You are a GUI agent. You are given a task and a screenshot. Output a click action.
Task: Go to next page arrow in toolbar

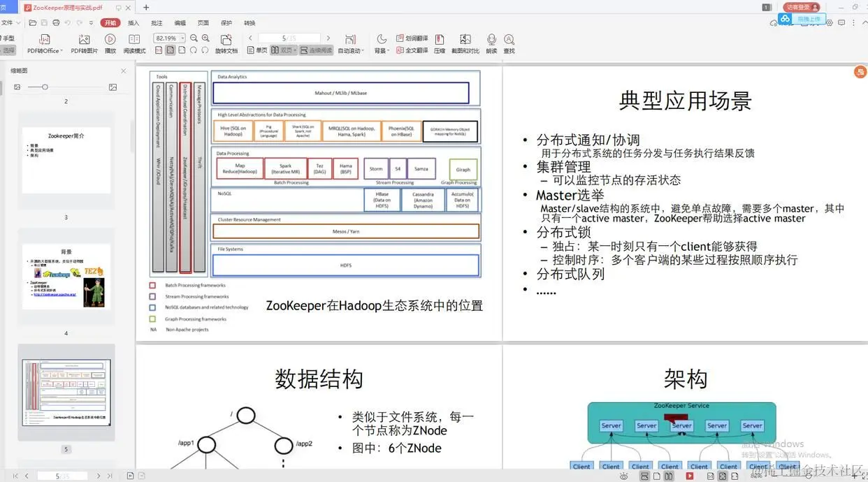click(x=328, y=38)
